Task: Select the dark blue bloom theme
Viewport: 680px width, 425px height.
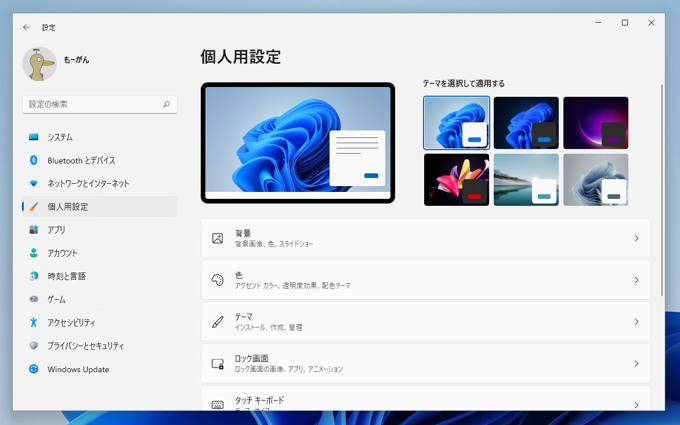Action: click(526, 123)
